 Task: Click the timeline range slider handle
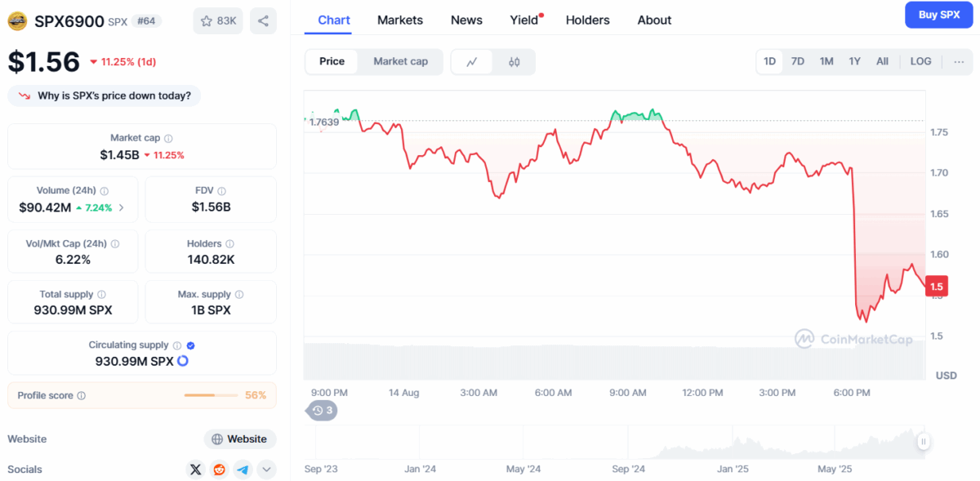point(924,442)
